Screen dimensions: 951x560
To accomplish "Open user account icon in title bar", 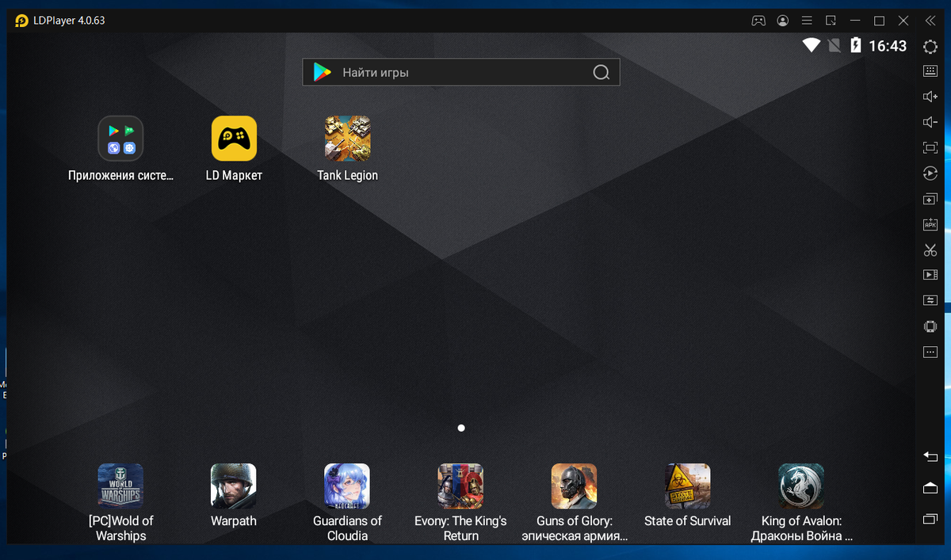I will click(783, 21).
